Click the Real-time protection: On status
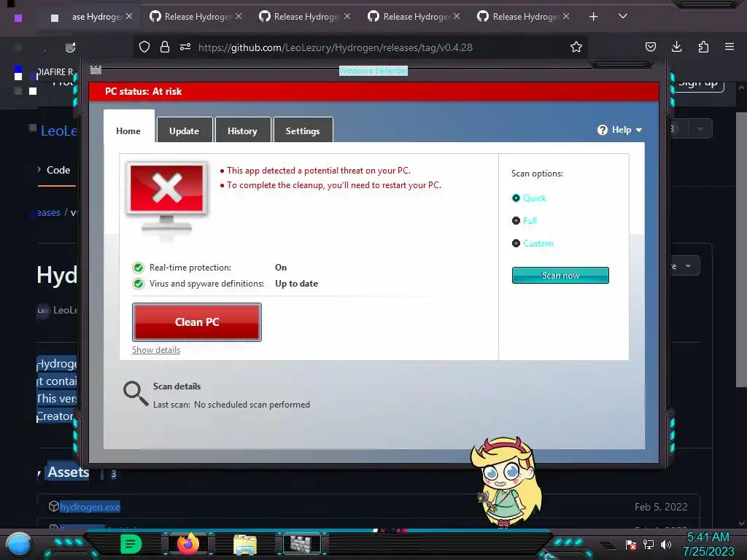747x560 pixels. click(211, 268)
